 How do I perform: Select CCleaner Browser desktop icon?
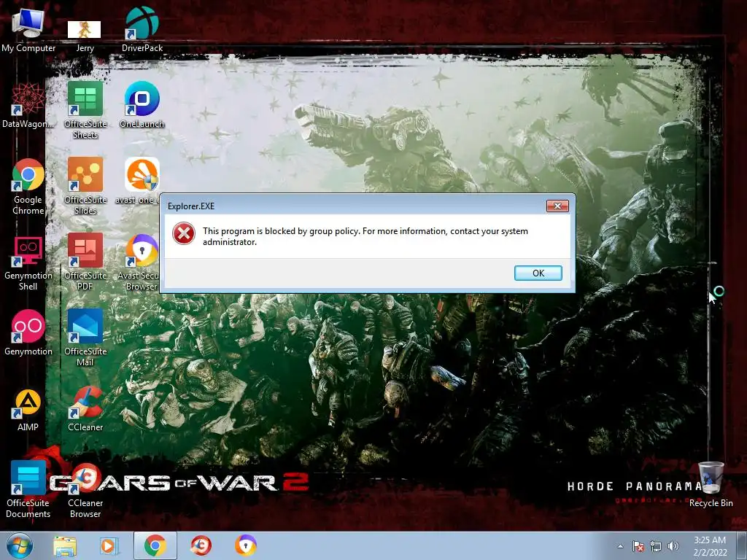[85, 491]
